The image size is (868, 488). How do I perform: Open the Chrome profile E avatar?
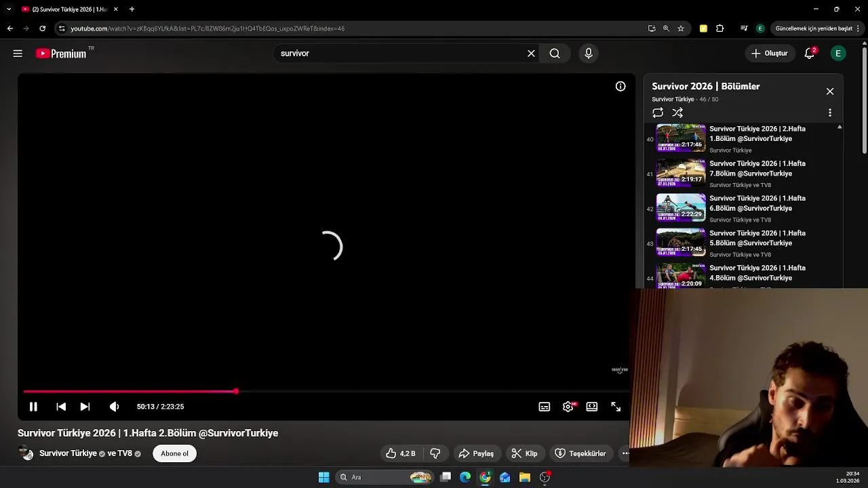(x=760, y=28)
